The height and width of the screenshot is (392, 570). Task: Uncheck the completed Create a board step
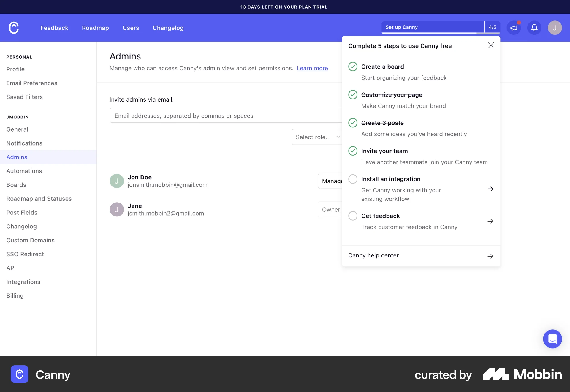click(353, 67)
